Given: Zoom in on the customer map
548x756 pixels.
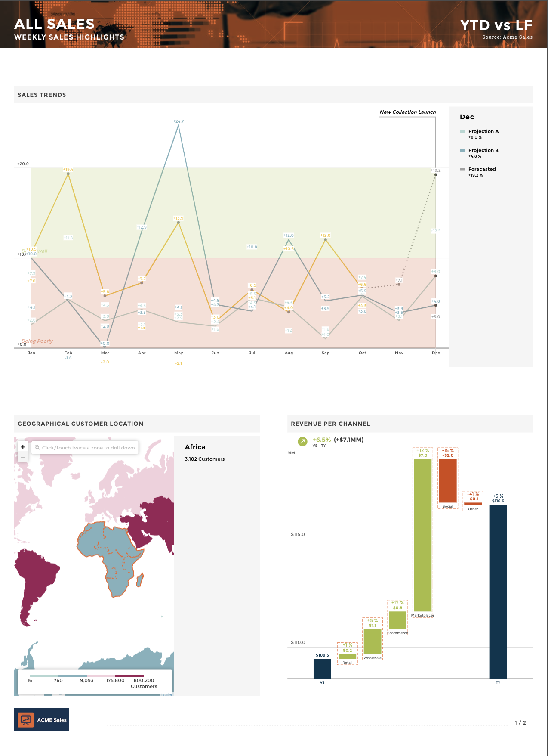Looking at the screenshot, I should click(23, 447).
